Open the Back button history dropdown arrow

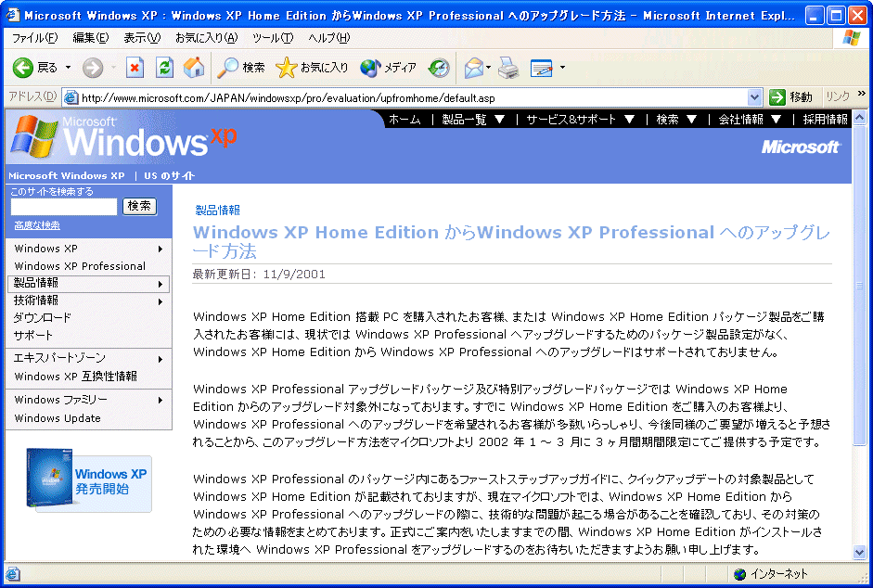(68, 68)
